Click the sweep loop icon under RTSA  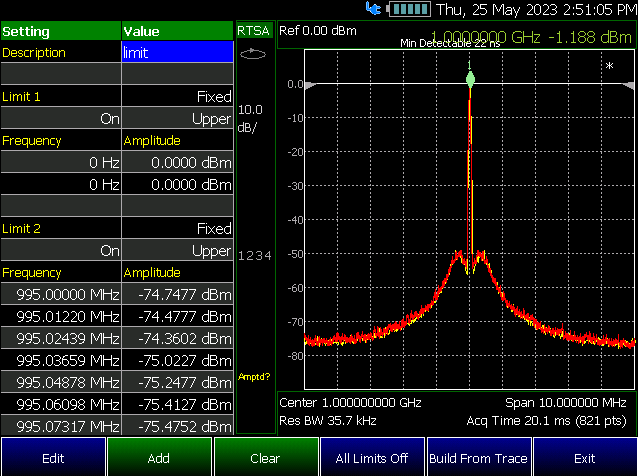(x=253, y=53)
